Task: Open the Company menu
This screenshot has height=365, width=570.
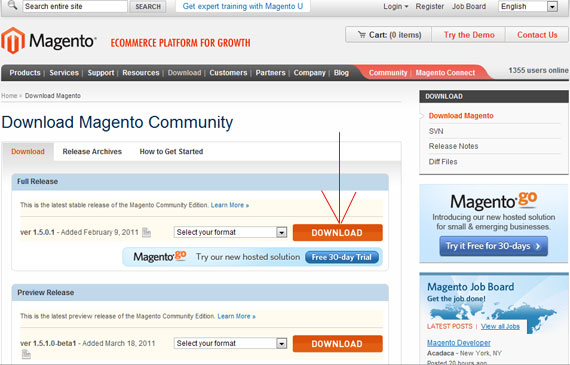Action: coord(309,73)
